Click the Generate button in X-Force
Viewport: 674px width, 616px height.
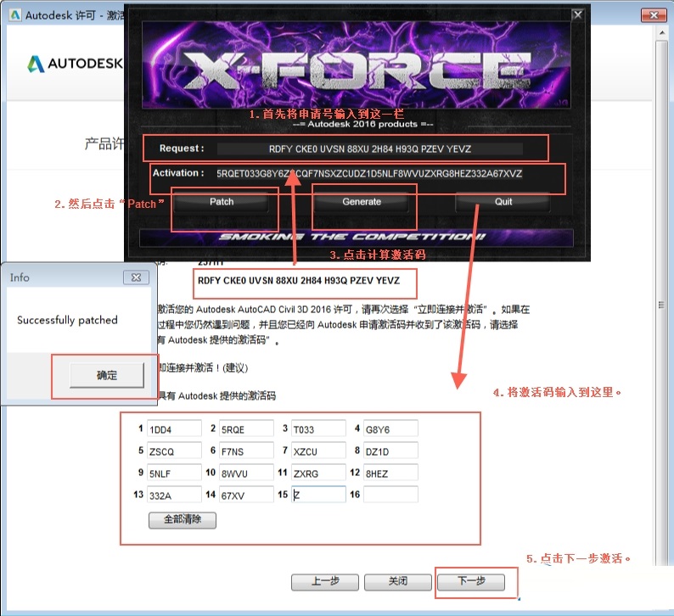[x=362, y=202]
